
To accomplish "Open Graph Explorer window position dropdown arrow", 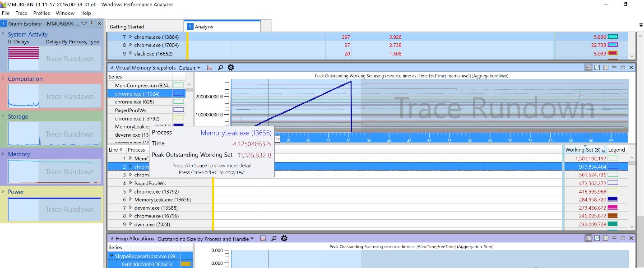I will click(84, 23).
